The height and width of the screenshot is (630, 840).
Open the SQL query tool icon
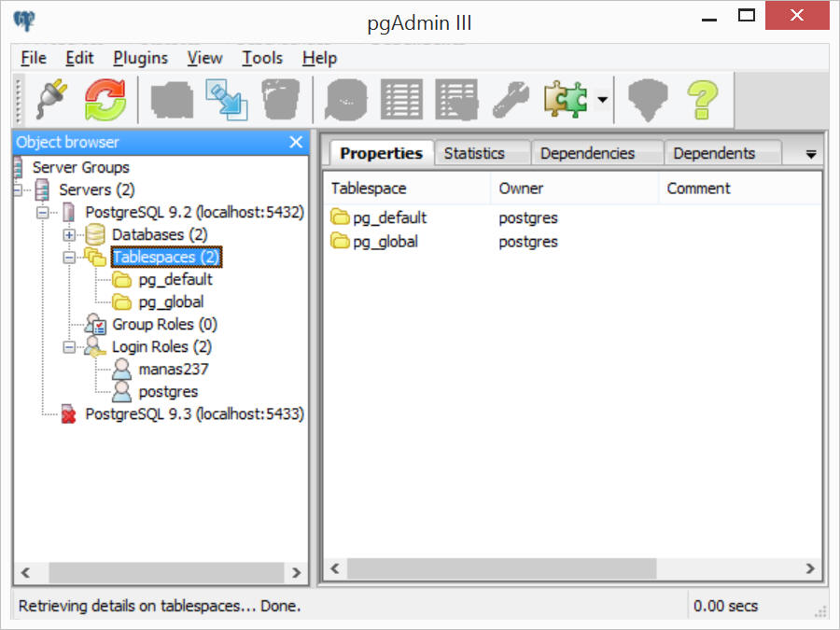coord(346,100)
